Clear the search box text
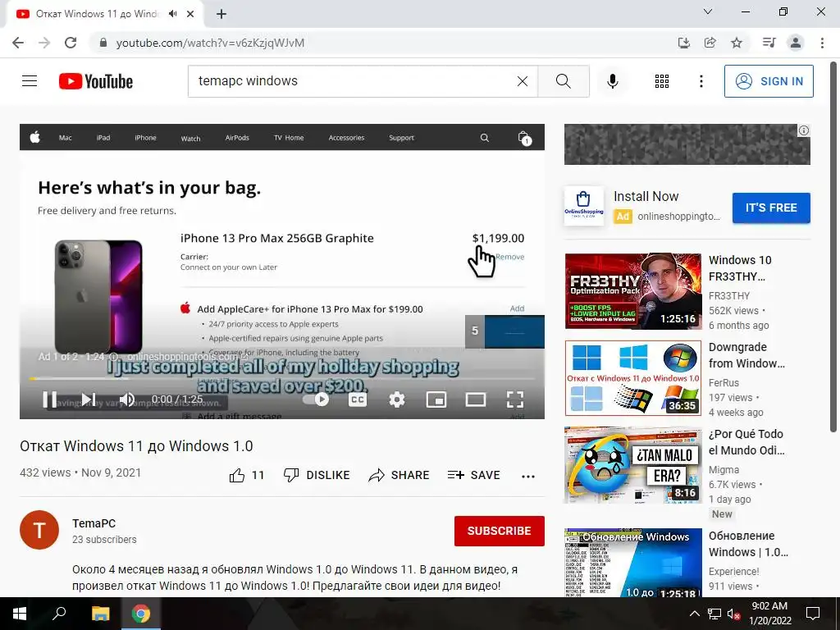840x630 pixels. pyautogui.click(x=523, y=81)
